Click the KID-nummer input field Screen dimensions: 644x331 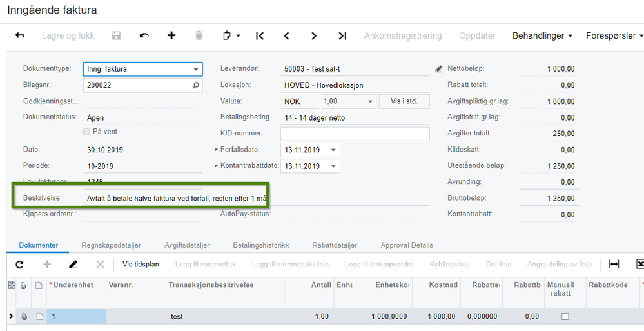355,134
